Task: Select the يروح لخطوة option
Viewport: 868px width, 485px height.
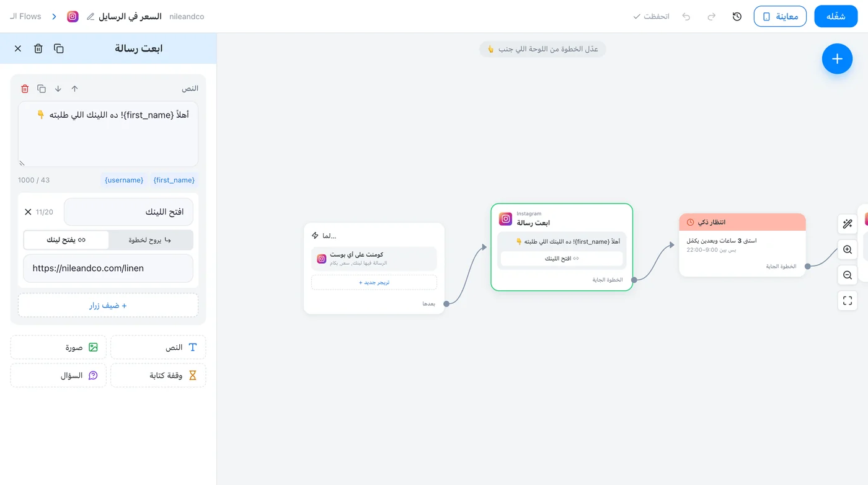Action: [150, 240]
